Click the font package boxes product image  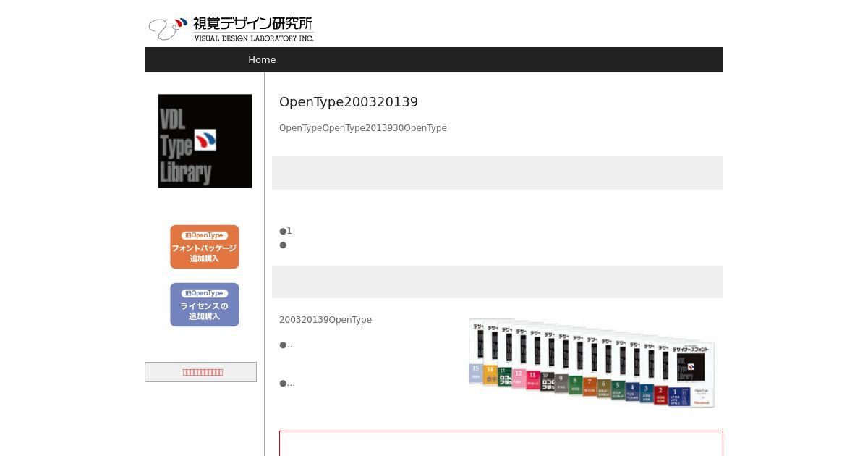point(592,363)
